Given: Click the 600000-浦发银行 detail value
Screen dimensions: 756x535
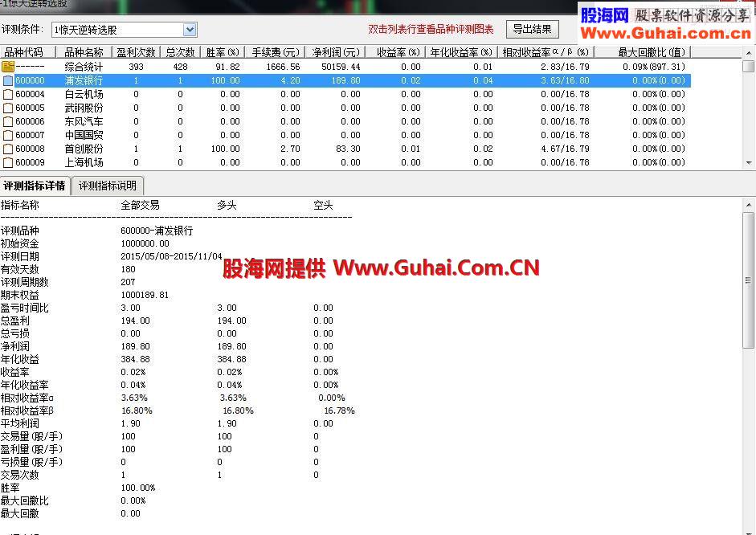Looking at the screenshot, I should tap(157, 231).
